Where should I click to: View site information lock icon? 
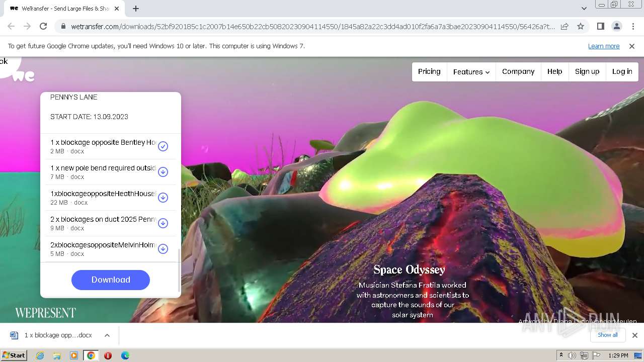(63, 26)
